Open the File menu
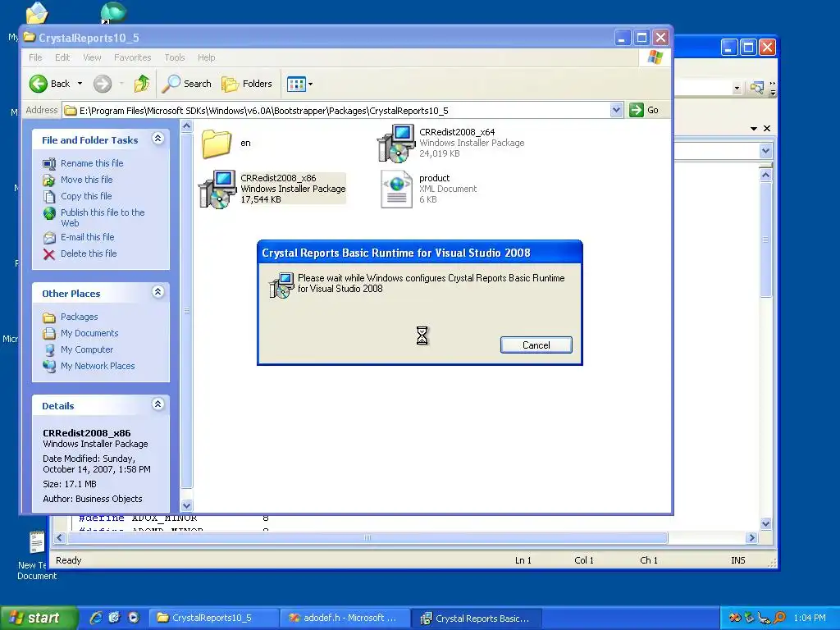The height and width of the screenshot is (630, 840). pyautogui.click(x=35, y=57)
